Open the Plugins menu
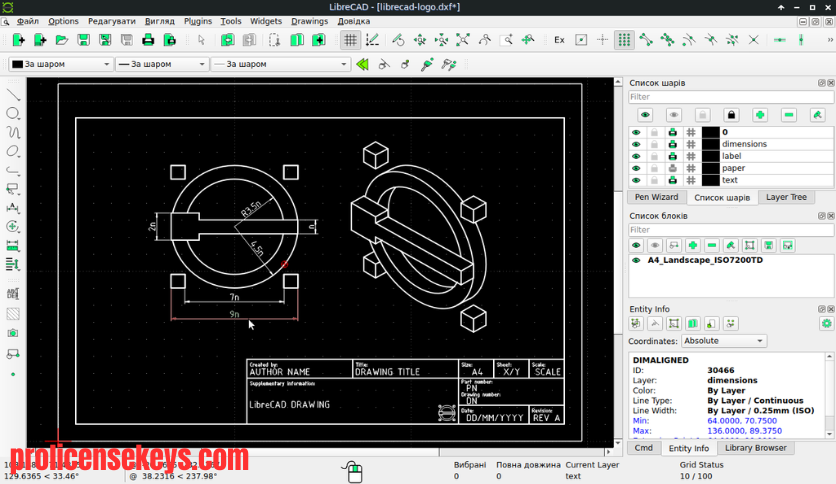 [x=198, y=21]
